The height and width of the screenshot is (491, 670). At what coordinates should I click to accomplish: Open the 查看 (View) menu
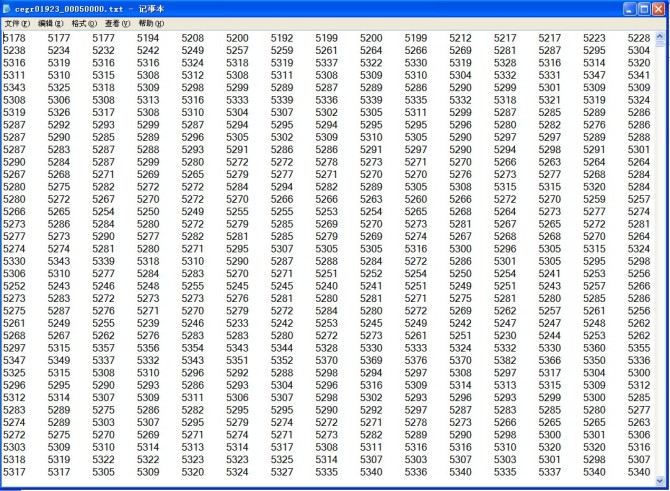pyautogui.click(x=118, y=23)
